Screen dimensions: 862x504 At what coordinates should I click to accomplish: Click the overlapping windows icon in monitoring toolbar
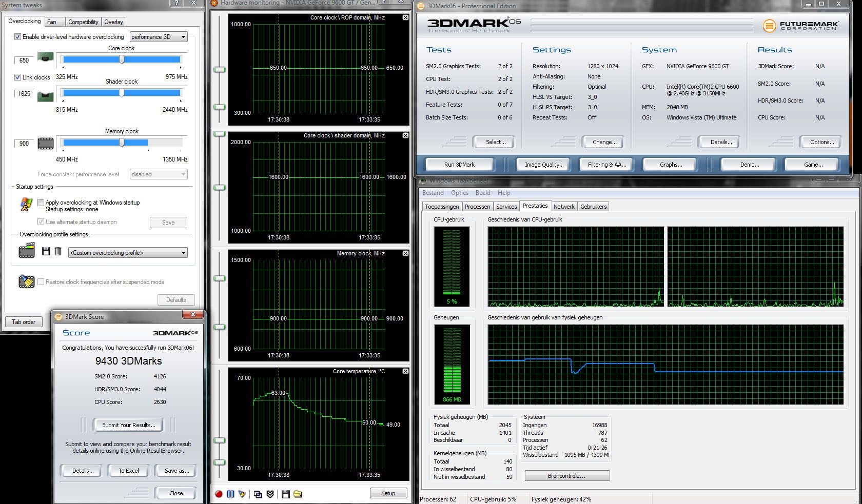258,494
